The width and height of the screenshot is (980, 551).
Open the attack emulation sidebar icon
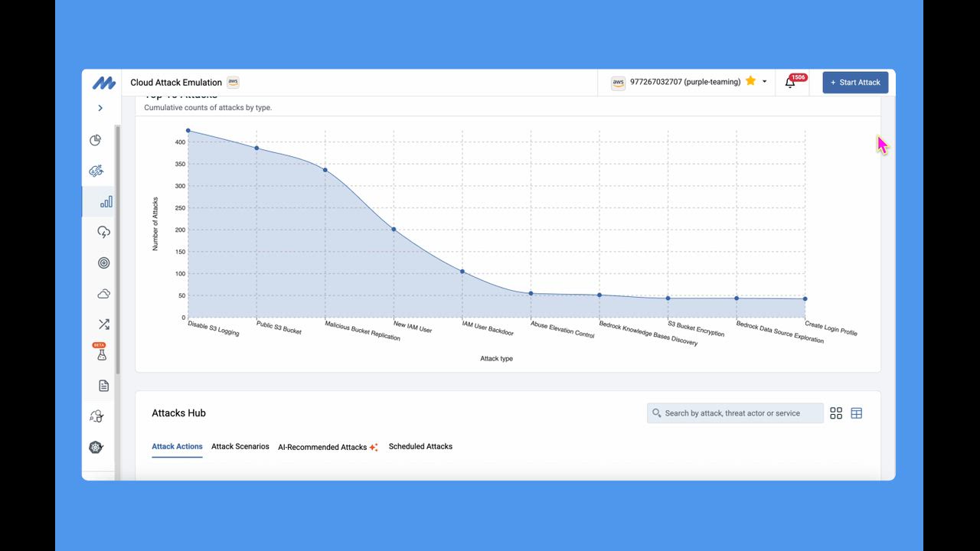pos(96,171)
